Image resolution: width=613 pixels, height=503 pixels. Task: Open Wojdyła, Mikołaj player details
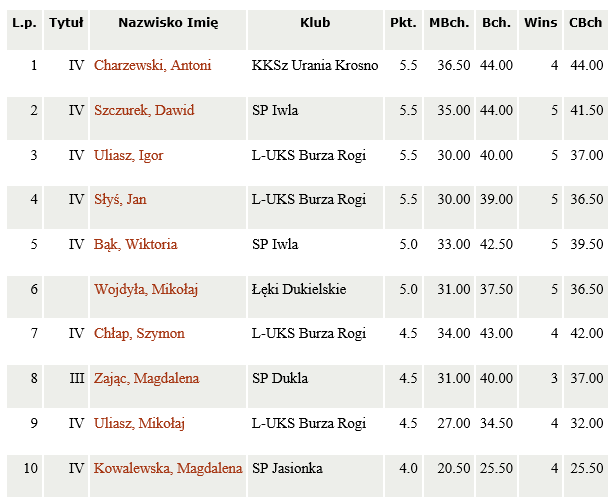pos(146,290)
